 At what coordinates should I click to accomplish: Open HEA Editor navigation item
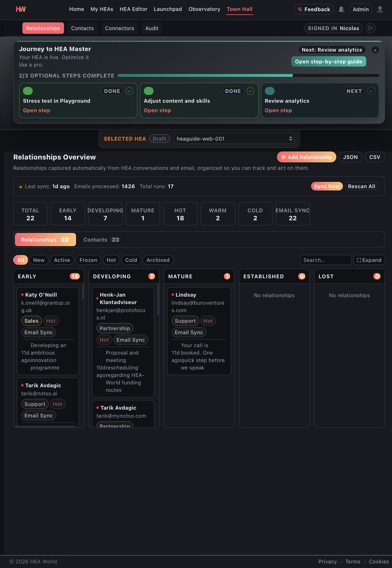point(133,9)
